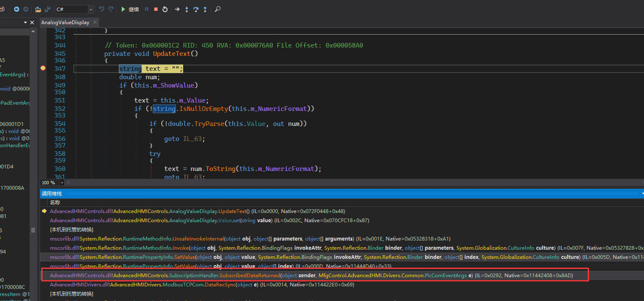Show the next statement arrow
Image resolution: width=644 pixels, height=301 pixels.
[x=177, y=9]
